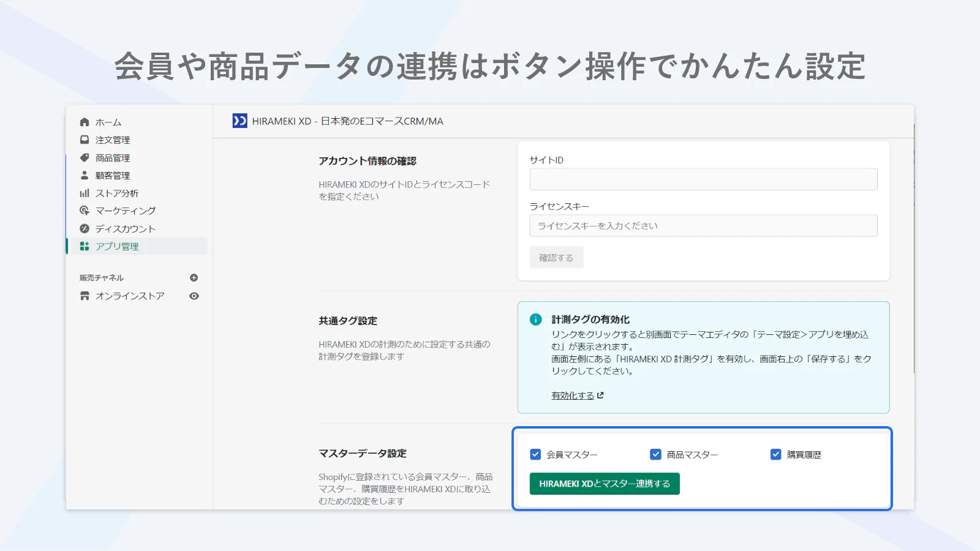Click the 共通タグ設定 heading
Viewport: 980px width, 551px height.
pyautogui.click(x=348, y=321)
